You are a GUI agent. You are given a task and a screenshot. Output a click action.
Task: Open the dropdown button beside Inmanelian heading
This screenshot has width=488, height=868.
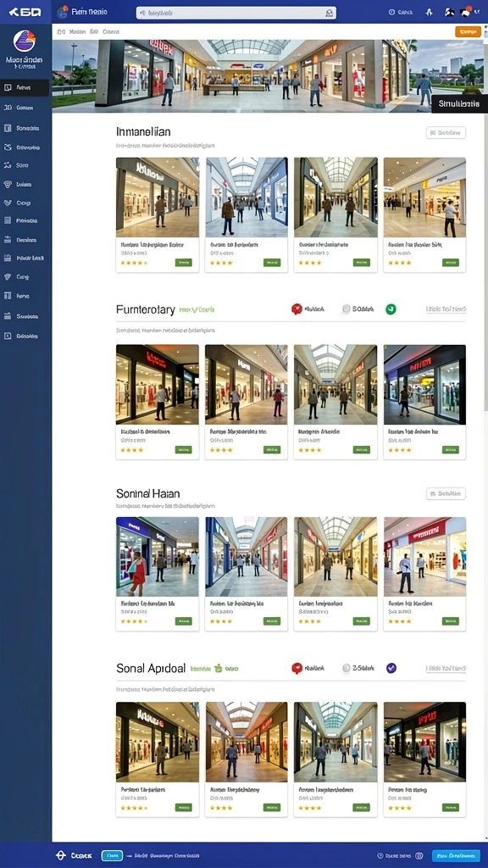point(446,132)
